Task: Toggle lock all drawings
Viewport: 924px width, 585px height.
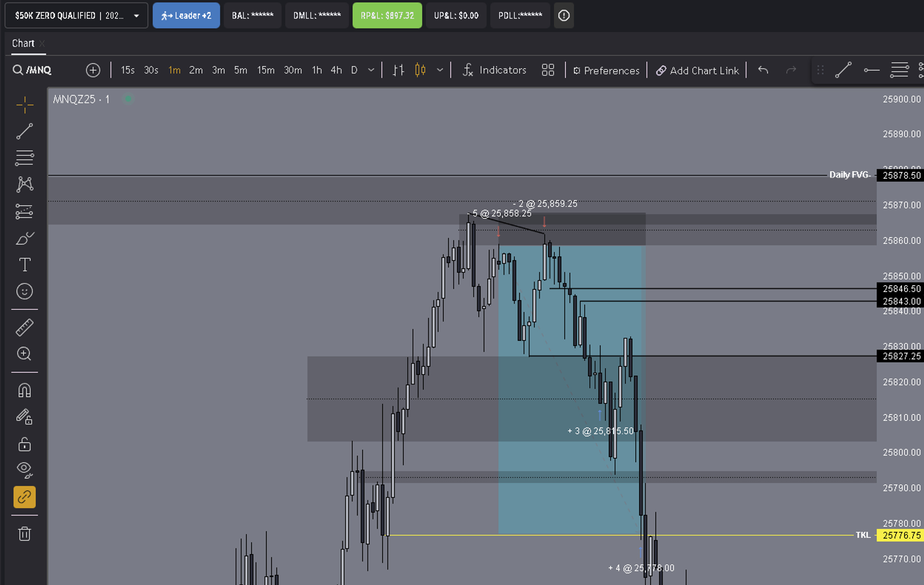Action: coord(25,444)
